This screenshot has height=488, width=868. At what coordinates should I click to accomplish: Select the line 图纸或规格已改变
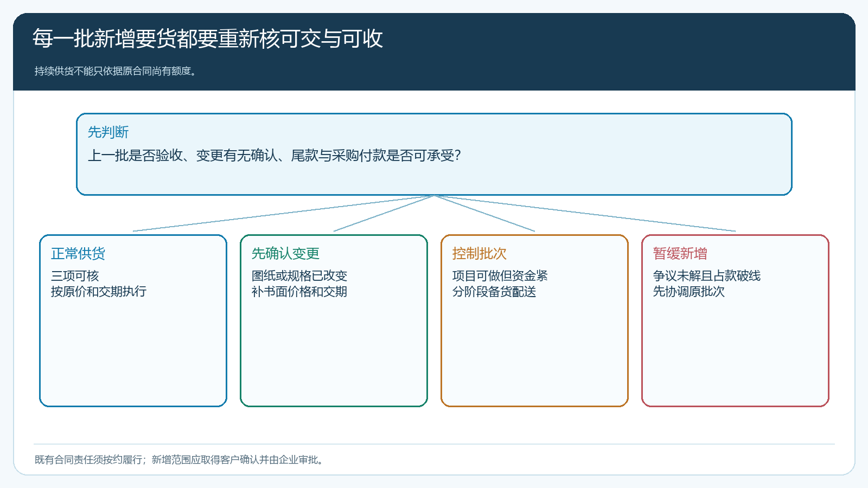point(299,276)
